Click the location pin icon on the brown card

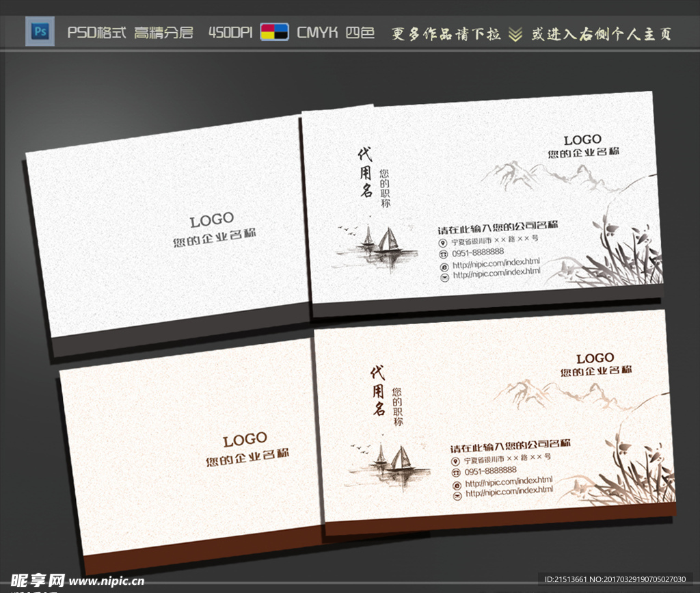pyautogui.click(x=455, y=461)
